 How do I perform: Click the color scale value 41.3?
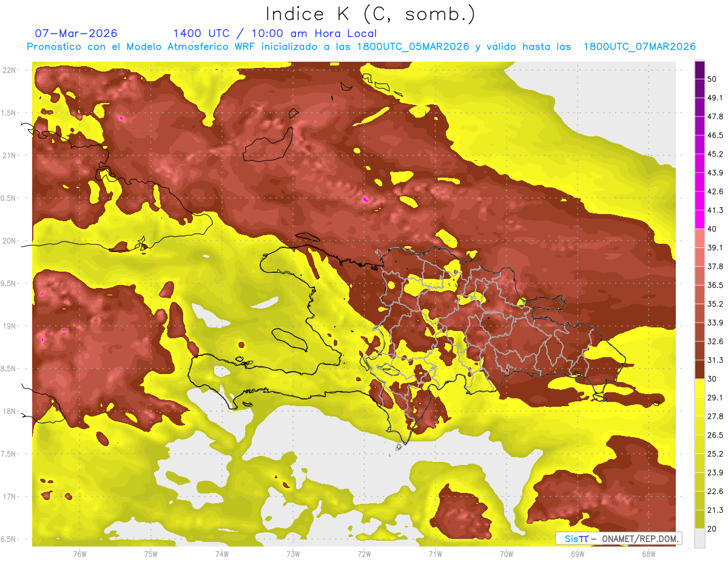point(715,210)
